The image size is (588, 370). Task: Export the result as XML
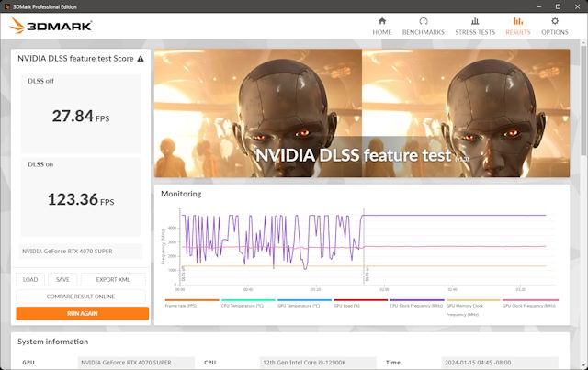pos(113,280)
